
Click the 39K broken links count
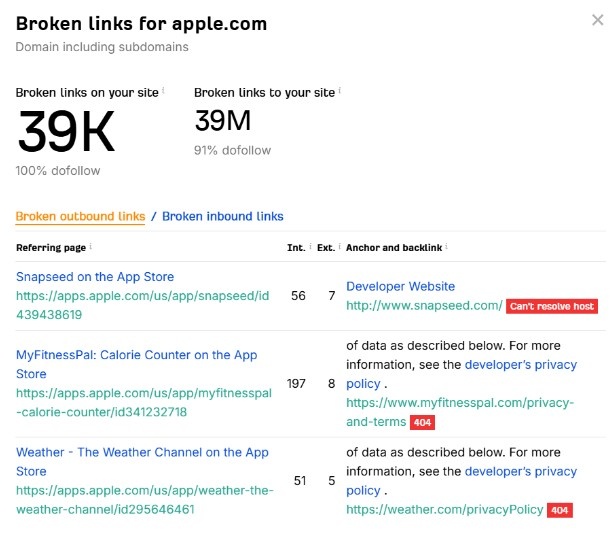click(x=66, y=131)
